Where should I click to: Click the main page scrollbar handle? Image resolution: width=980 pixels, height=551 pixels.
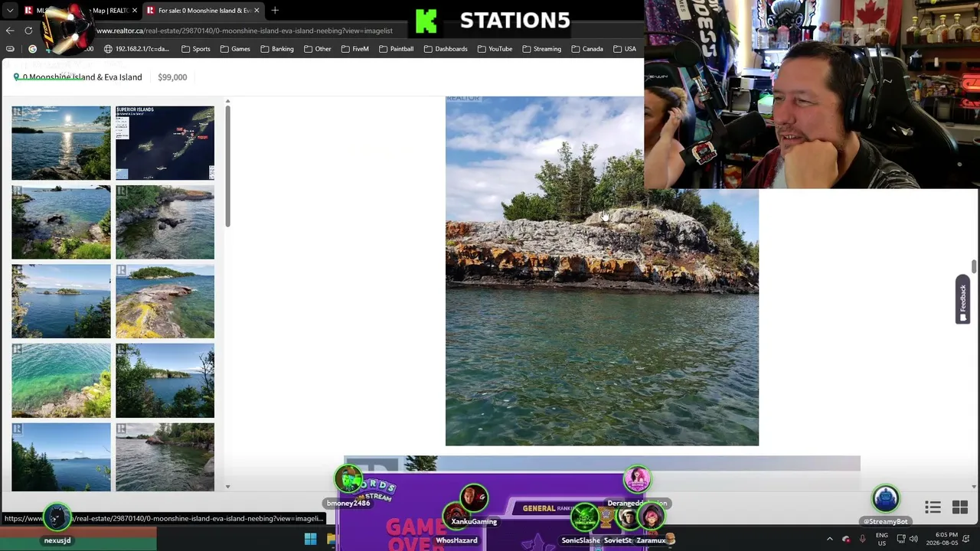(x=974, y=266)
